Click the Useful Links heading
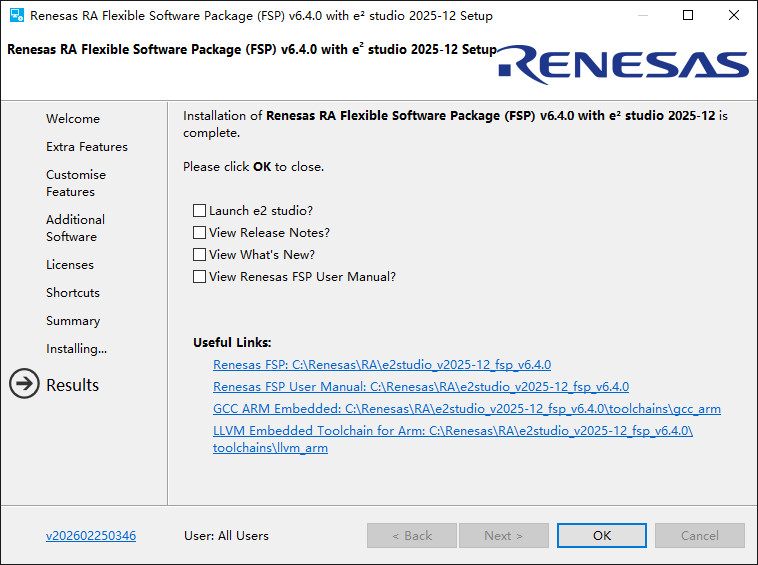Image resolution: width=758 pixels, height=565 pixels. tap(232, 342)
